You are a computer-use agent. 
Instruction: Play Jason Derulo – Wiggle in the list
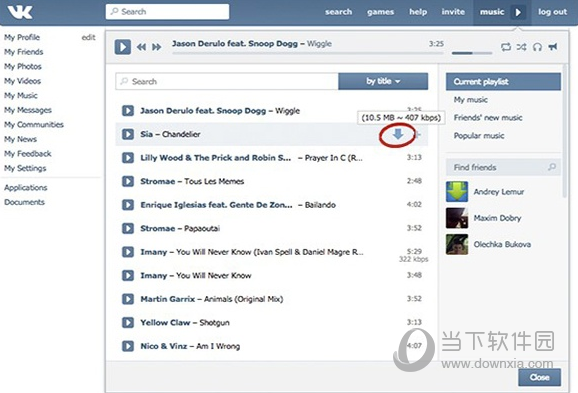[x=128, y=111]
